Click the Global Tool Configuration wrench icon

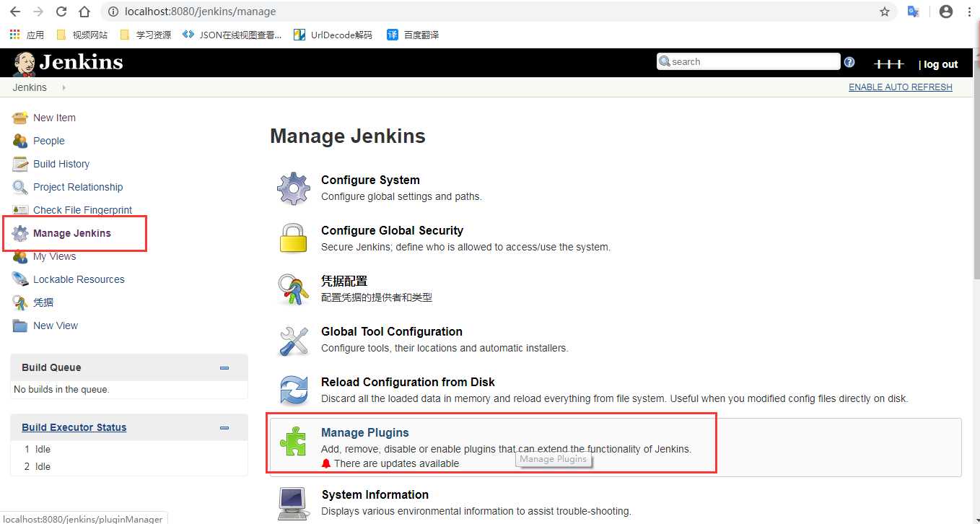[x=294, y=340]
